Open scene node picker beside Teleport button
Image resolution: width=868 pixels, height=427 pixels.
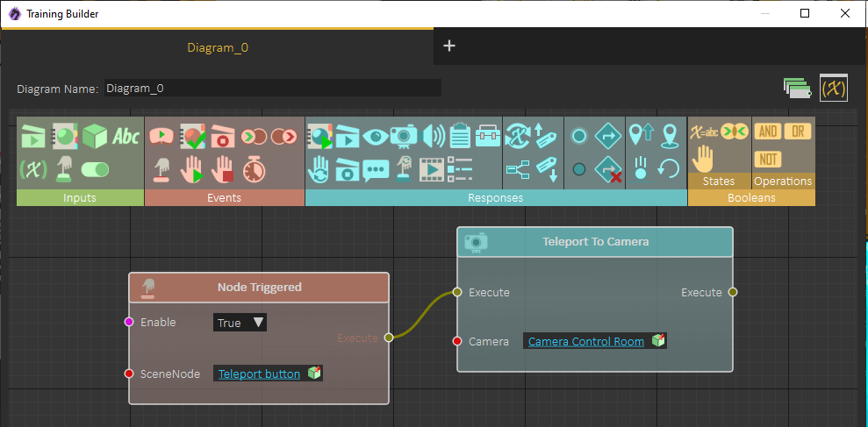click(314, 374)
